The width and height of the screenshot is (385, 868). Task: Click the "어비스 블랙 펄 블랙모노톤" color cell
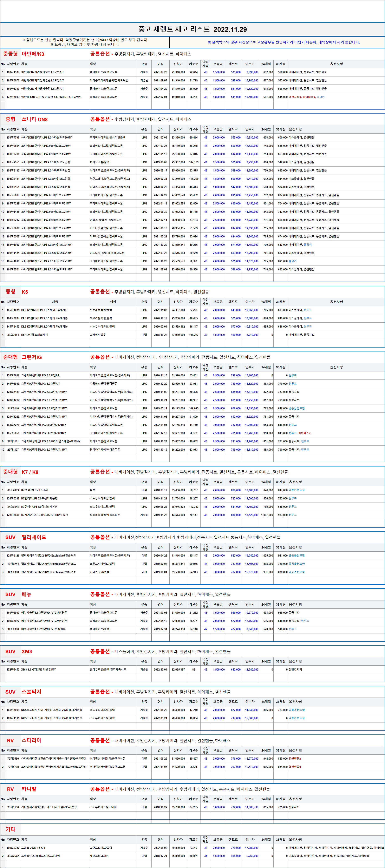pyautogui.click(x=106, y=220)
